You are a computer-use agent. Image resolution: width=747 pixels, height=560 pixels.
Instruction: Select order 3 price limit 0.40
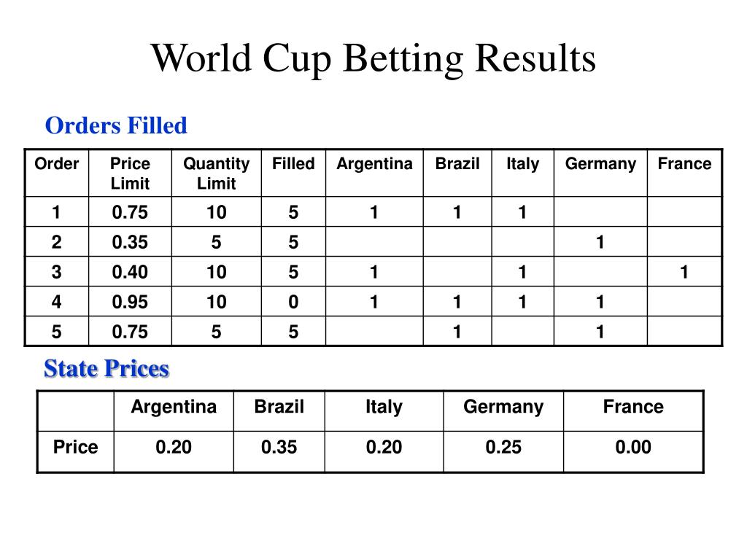pyautogui.click(x=130, y=272)
